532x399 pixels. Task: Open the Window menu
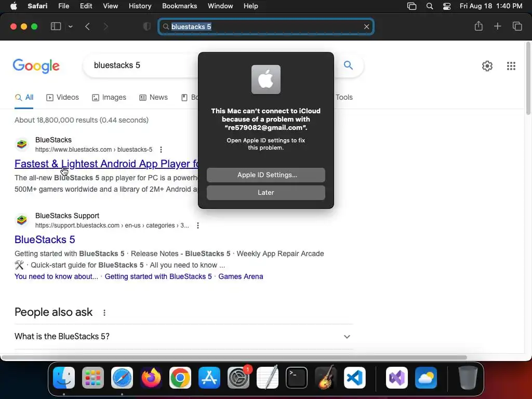[220, 6]
